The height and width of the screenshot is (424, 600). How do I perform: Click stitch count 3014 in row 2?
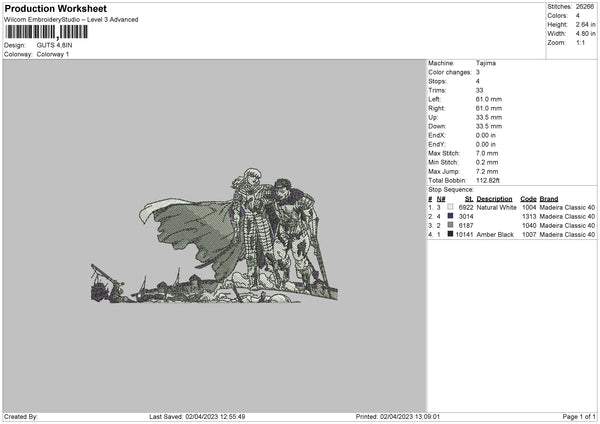point(466,217)
